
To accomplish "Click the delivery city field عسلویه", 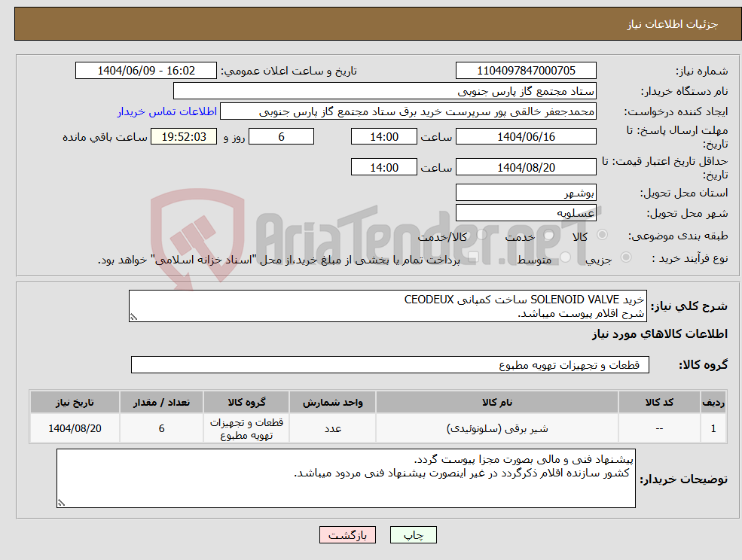I will [x=526, y=213].
